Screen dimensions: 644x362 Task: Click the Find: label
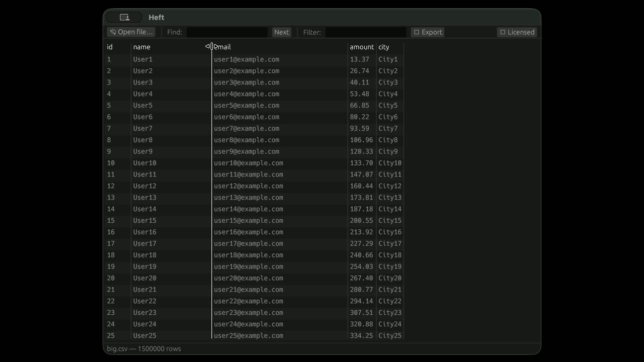pos(175,32)
